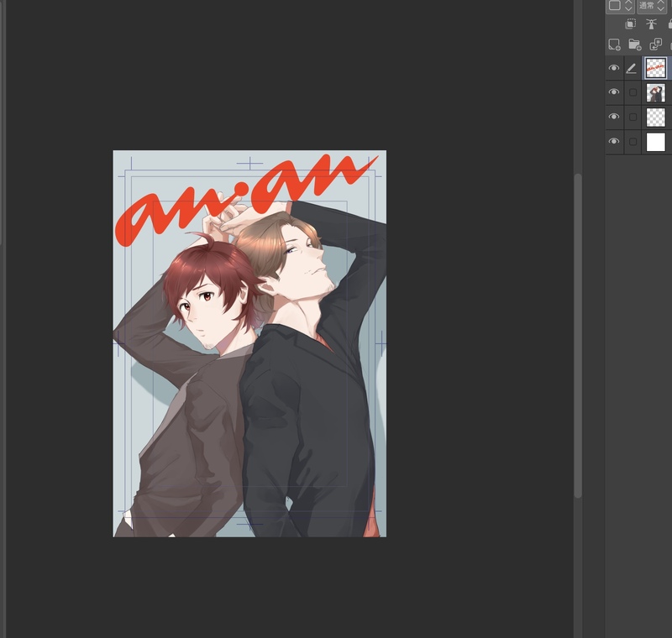This screenshot has height=638, width=672.
Task: Select the an·an logo layer thumbnail
Action: coord(656,68)
